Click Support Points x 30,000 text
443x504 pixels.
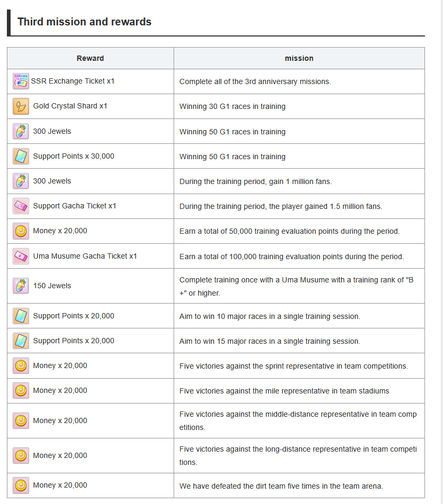pyautogui.click(x=74, y=156)
